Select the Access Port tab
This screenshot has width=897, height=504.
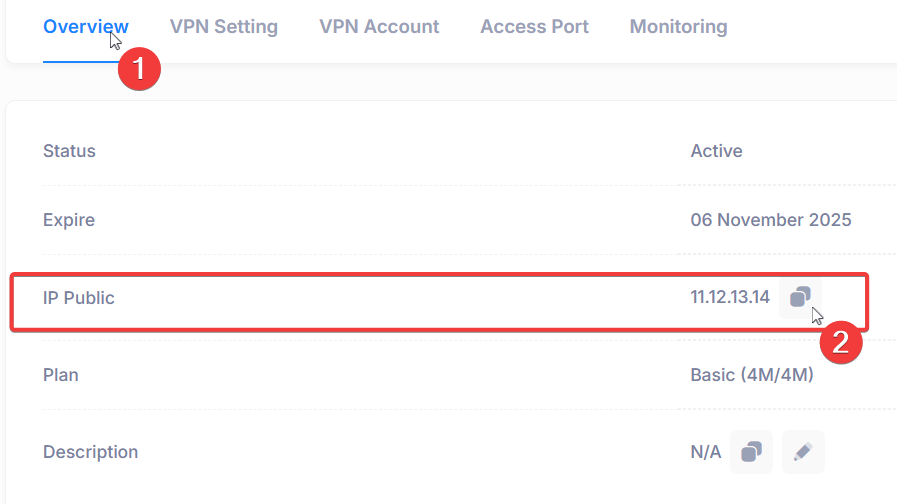click(534, 26)
